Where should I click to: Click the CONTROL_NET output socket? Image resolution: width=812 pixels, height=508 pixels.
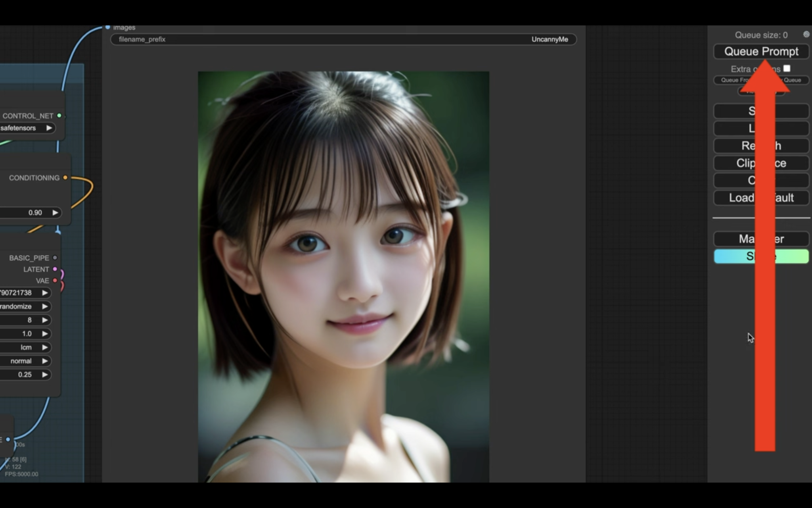coord(60,116)
